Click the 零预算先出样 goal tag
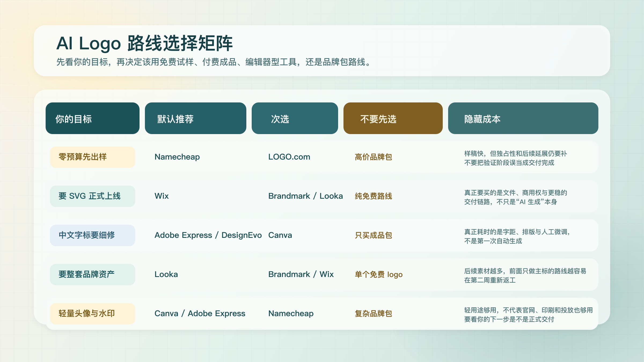Image resolution: width=644 pixels, height=362 pixels. 92,157
